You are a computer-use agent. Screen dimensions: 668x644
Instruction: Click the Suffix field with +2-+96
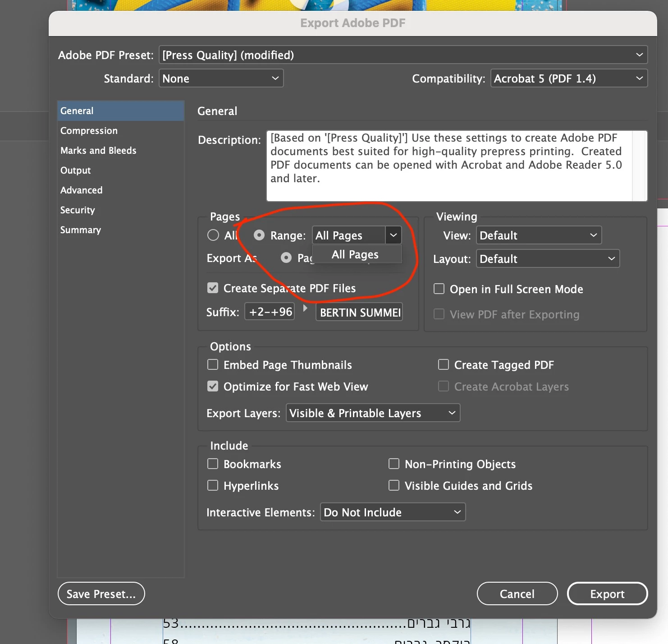click(x=270, y=312)
